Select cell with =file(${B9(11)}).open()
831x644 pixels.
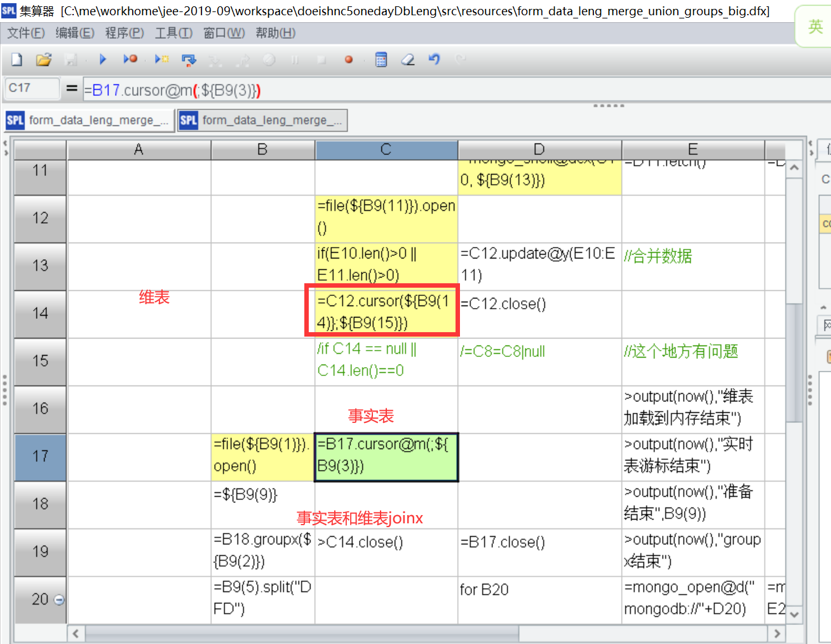(386, 218)
